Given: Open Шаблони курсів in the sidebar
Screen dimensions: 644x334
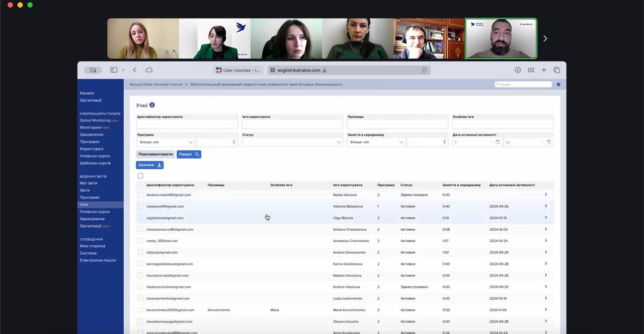Looking at the screenshot, I should click(95, 163).
